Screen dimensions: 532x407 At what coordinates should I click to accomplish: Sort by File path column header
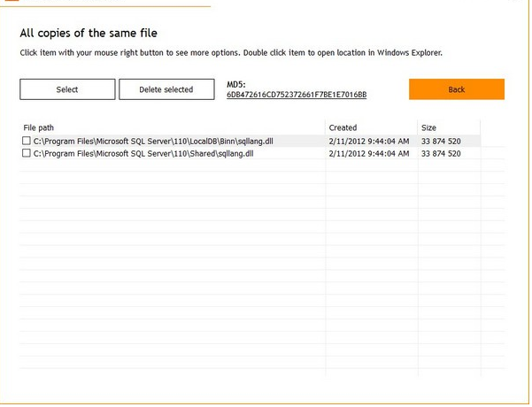173,128
